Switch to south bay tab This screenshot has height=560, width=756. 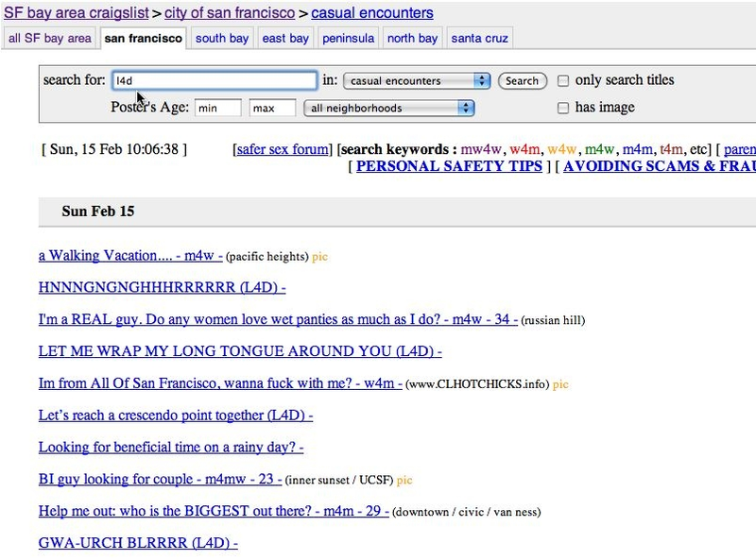point(222,38)
